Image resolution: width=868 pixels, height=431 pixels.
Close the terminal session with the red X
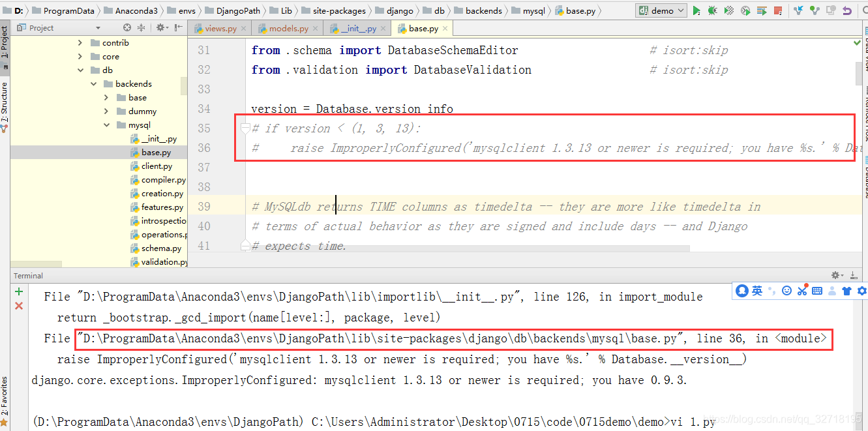19,306
